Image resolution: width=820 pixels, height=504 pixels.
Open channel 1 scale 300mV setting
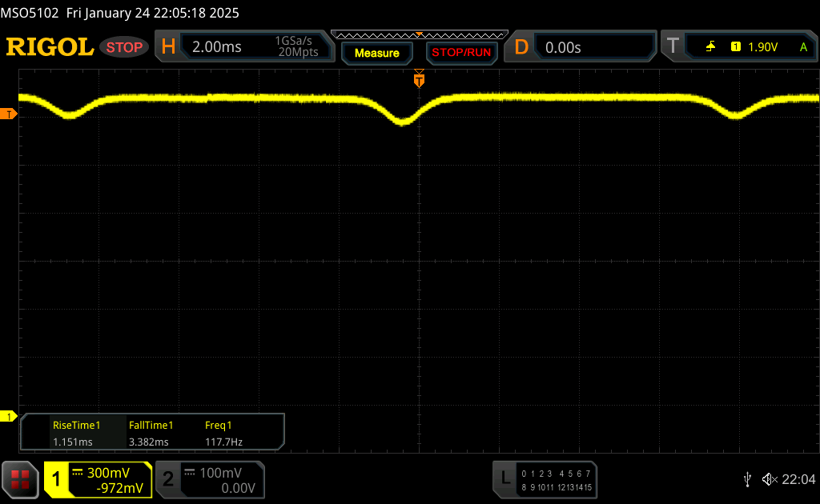tap(108, 473)
